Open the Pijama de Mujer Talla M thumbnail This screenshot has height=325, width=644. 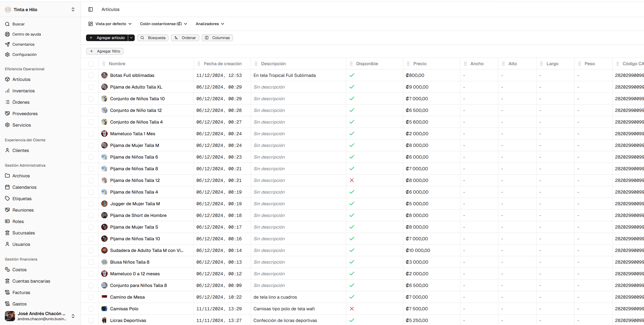(104, 145)
